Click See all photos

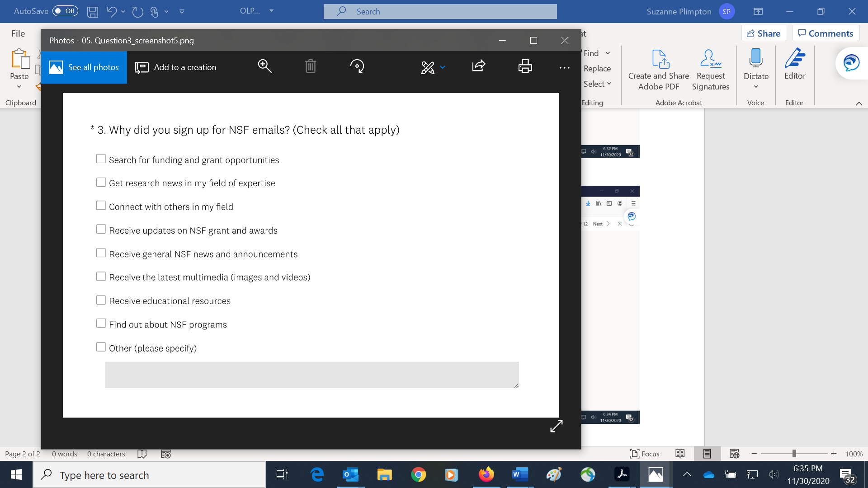[84, 67]
